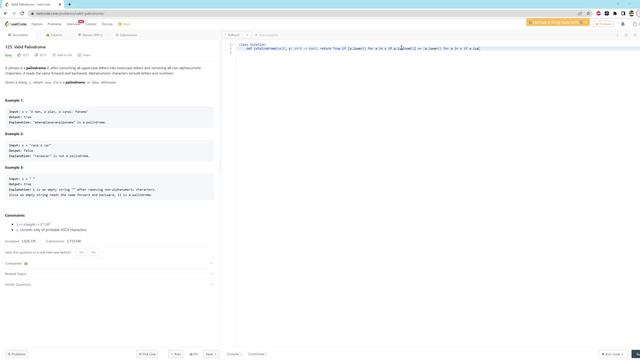Switch to the Submissions tab
The width and height of the screenshot is (640, 360).
(127, 35)
